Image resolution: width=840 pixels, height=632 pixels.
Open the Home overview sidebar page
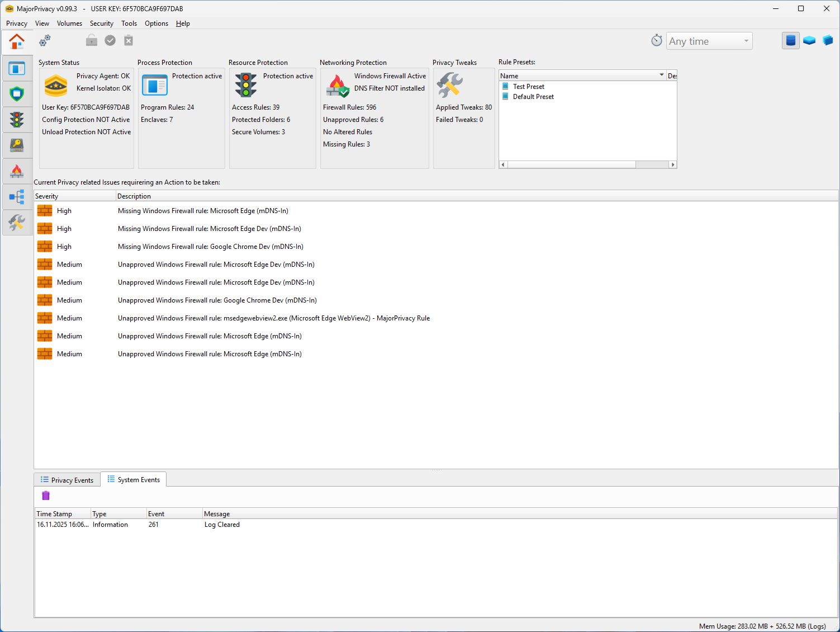(x=17, y=42)
